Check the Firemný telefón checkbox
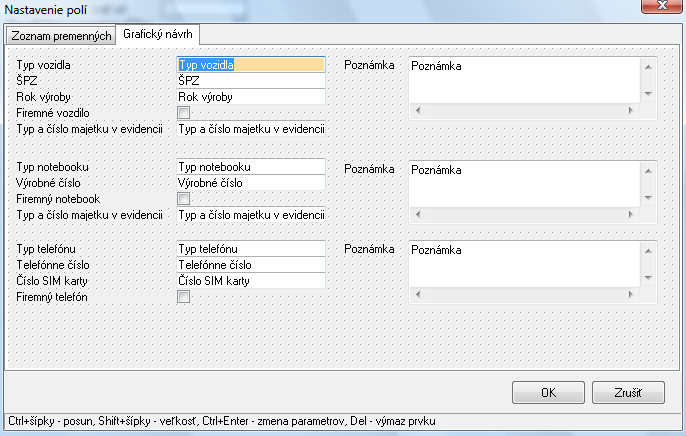 (183, 297)
